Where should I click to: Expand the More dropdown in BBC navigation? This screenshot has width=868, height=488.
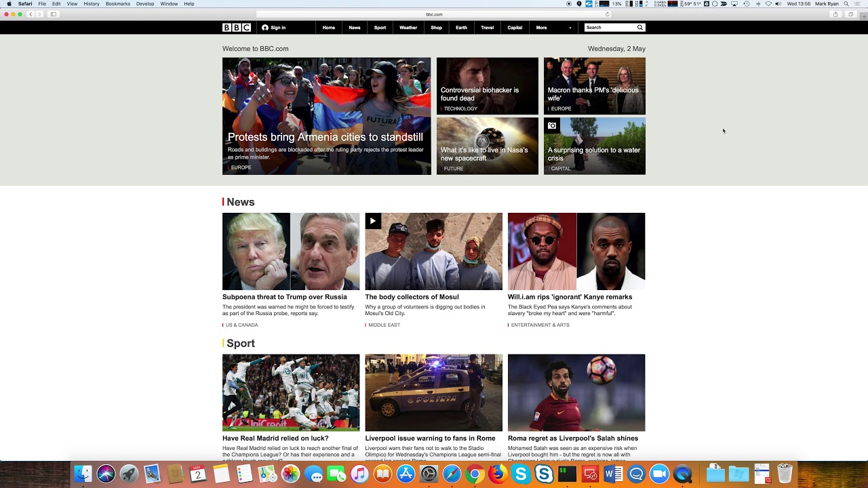(554, 28)
